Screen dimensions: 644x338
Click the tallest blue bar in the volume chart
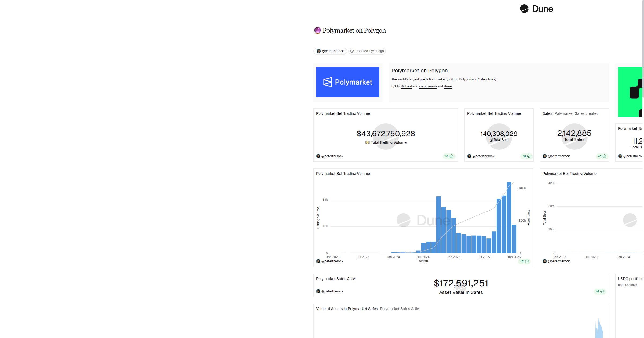(509, 217)
